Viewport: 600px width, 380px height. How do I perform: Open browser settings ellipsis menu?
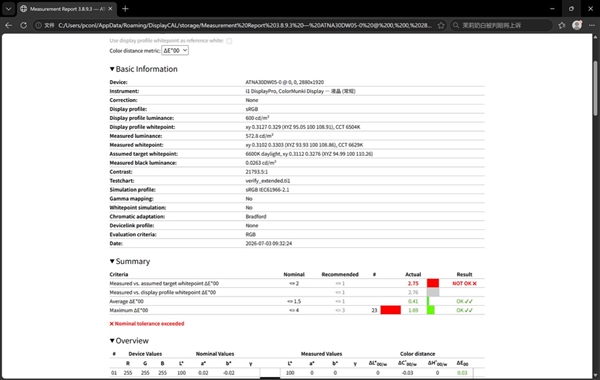click(x=592, y=25)
